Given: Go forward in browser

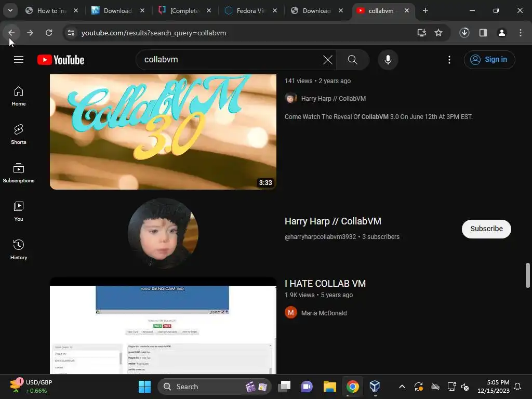Looking at the screenshot, I should point(30,33).
